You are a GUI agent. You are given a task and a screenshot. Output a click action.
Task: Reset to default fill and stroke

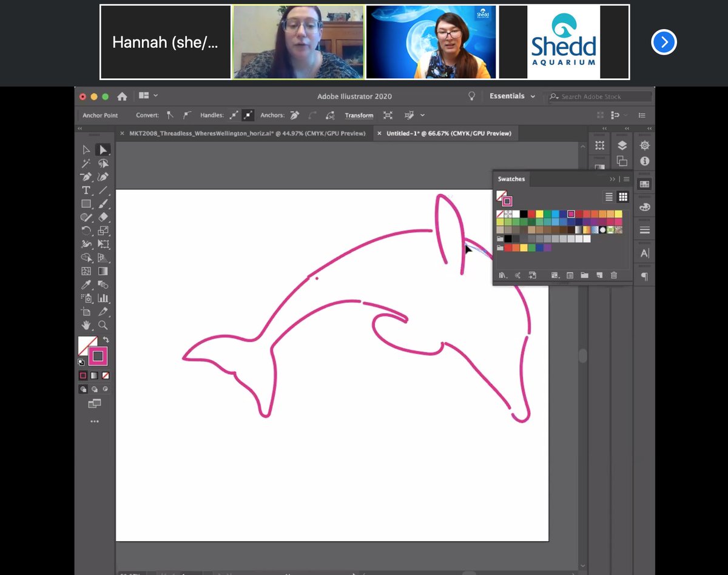click(x=82, y=362)
